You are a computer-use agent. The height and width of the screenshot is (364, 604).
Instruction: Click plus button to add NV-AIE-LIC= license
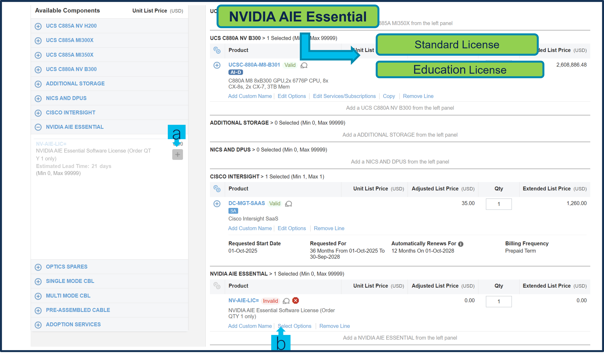(178, 154)
